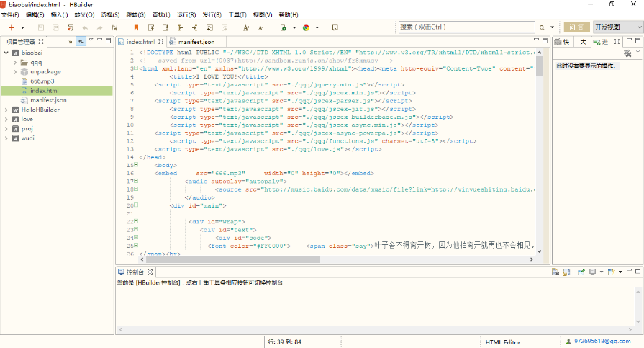The image size is (644, 348).
Task: Click the Save All icon in toolbar
Action: click(x=55, y=27)
